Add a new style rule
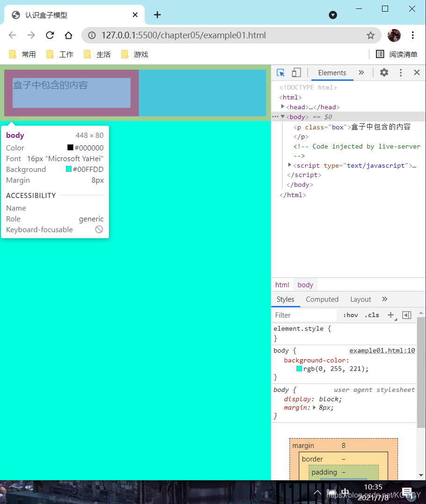This screenshot has height=504, width=426. pos(390,315)
